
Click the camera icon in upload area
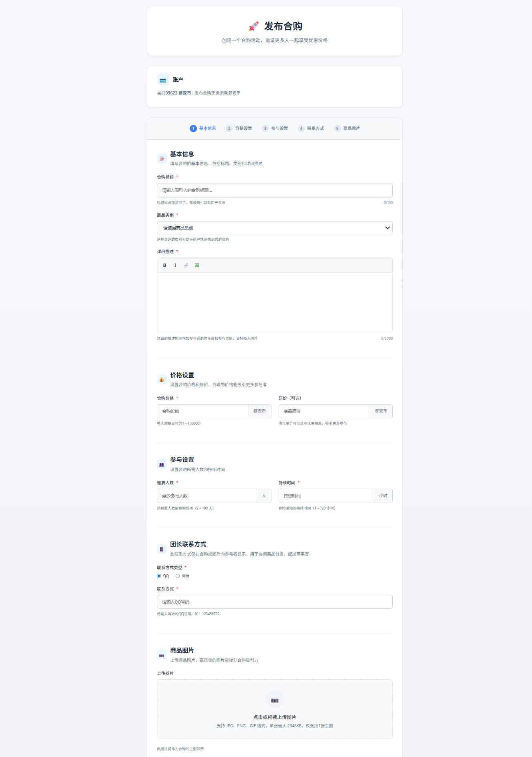275,700
